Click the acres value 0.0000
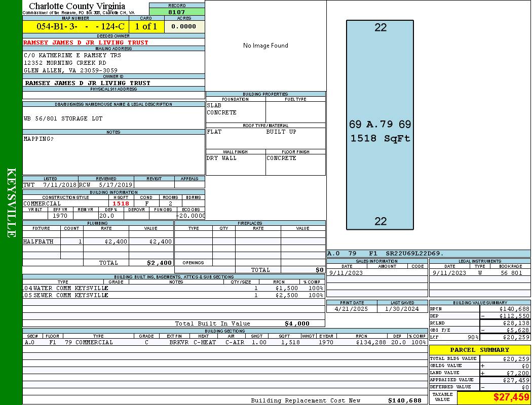532x405 pixels. click(x=183, y=26)
